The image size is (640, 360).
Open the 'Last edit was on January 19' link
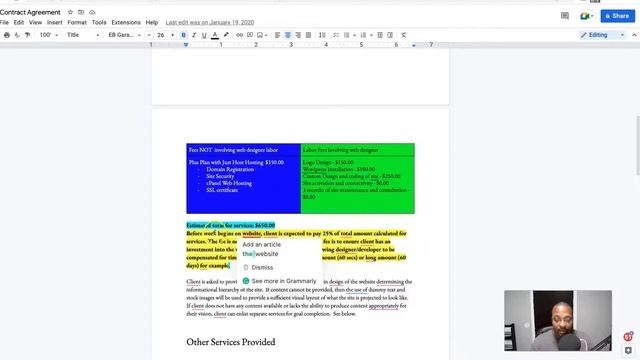pos(210,22)
